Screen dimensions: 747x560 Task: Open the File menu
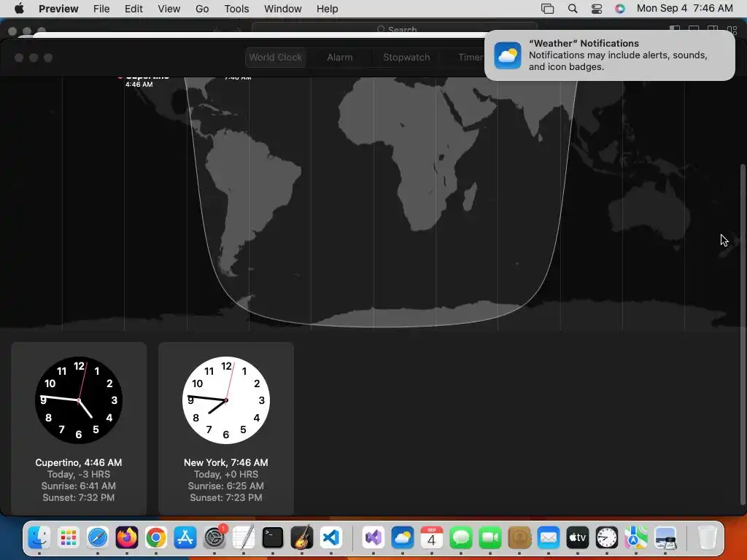pos(101,9)
